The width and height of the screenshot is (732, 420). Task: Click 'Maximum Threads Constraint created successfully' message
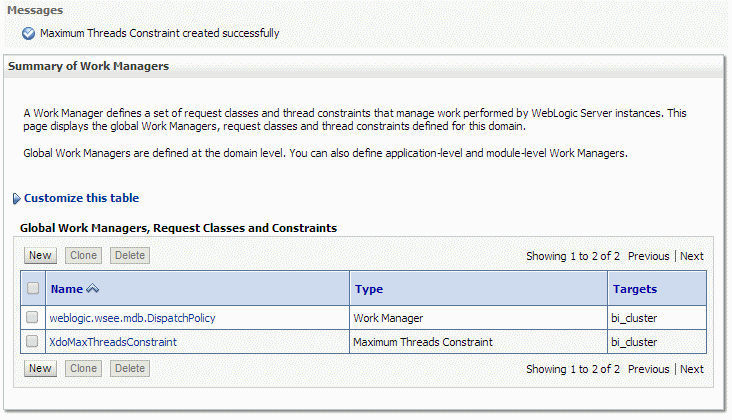tap(160, 33)
